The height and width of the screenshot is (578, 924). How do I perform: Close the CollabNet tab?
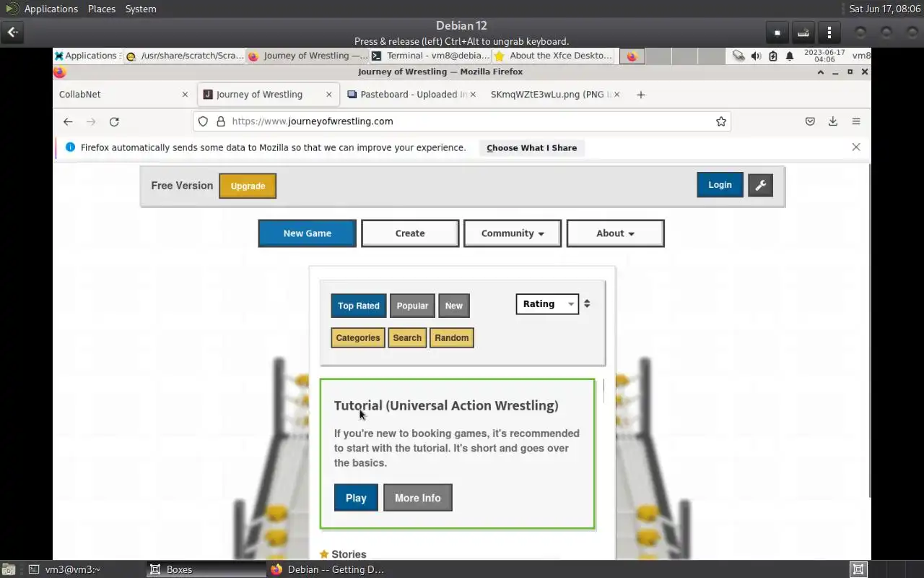click(185, 95)
